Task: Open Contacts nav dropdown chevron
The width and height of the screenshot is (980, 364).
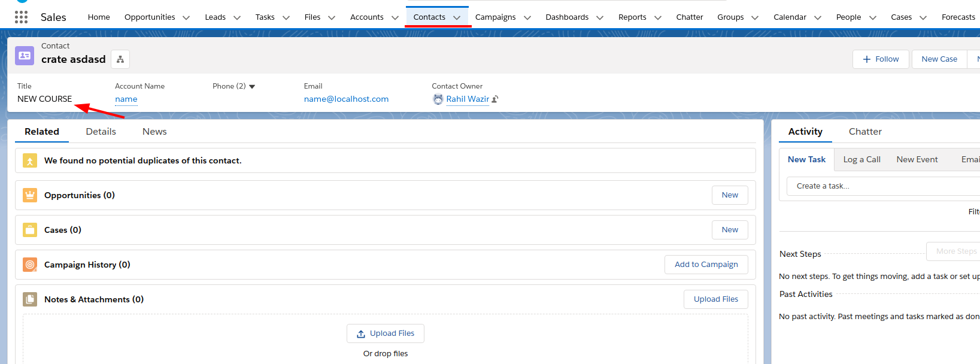Action: point(457,18)
